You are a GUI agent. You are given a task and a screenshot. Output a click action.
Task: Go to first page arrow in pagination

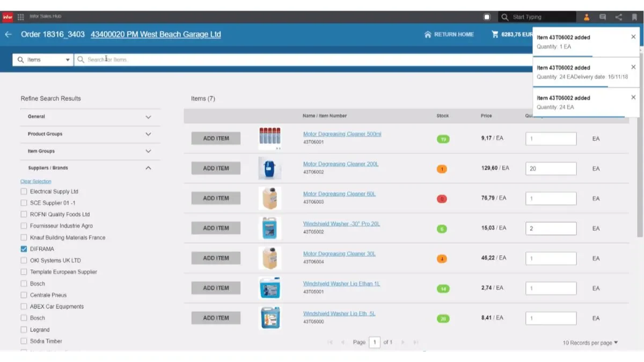click(x=330, y=342)
